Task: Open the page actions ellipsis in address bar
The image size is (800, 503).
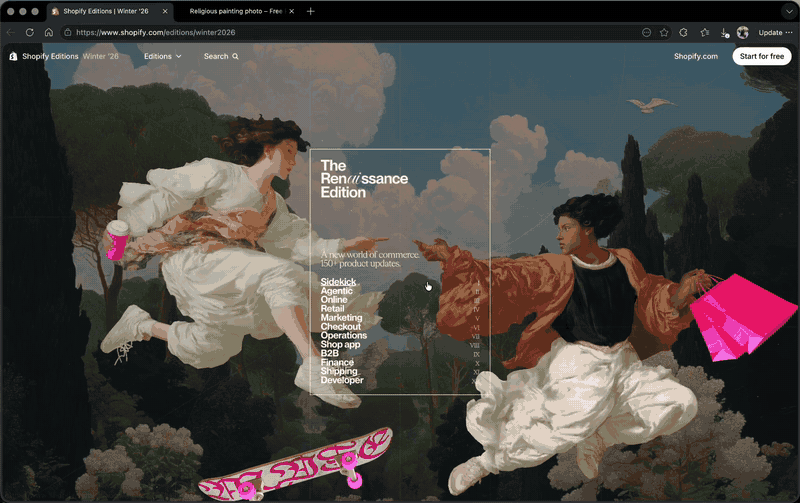Action: pos(646,32)
